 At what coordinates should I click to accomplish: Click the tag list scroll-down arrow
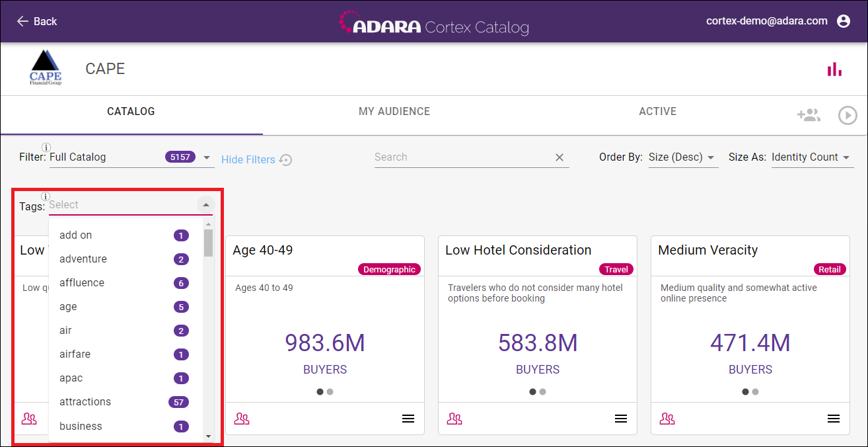pyautogui.click(x=208, y=436)
